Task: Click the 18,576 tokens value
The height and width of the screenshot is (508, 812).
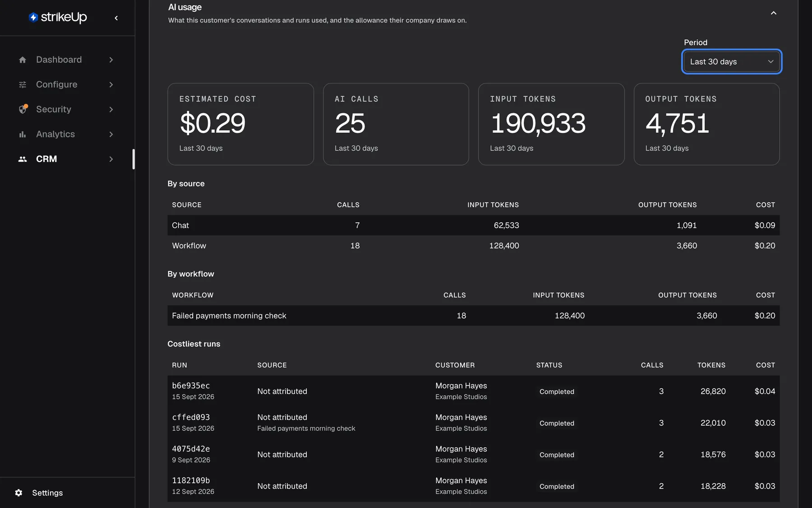Action: 713,455
